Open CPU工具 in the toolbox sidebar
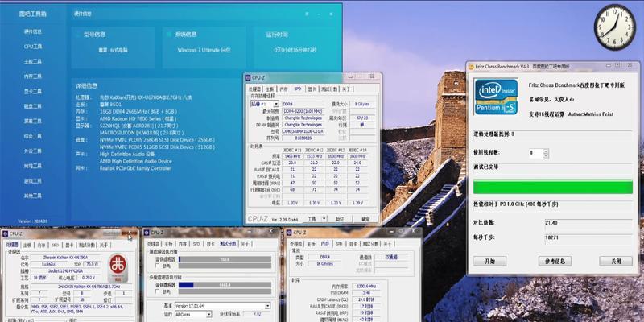This screenshot has width=644, height=322. tap(32, 47)
